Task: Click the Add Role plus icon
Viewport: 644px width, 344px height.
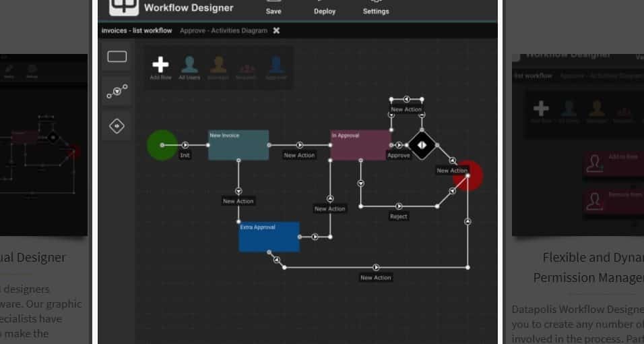Action: pos(160,65)
